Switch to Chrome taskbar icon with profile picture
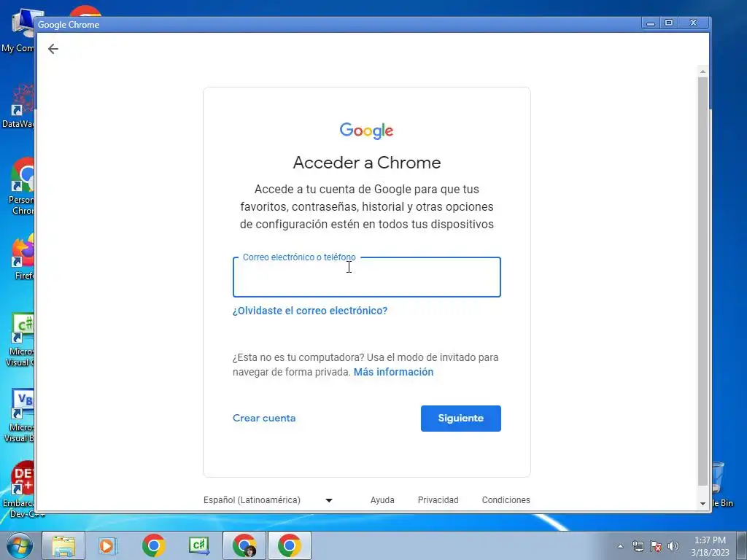Viewport: 747px width, 560px height. (x=244, y=545)
